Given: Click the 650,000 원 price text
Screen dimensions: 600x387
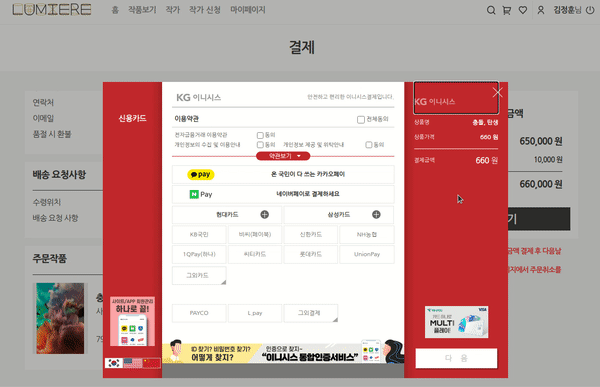Looking at the screenshot, I should coord(541,141).
